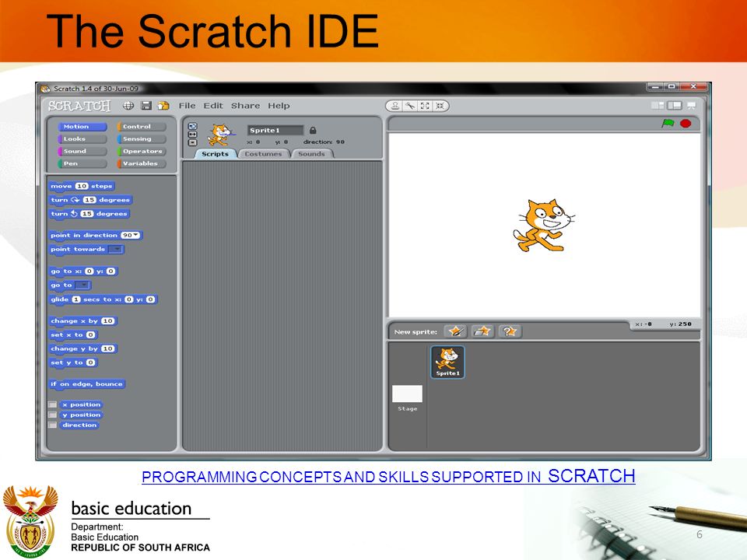Select 'can rotate' rotation style

[x=192, y=126]
